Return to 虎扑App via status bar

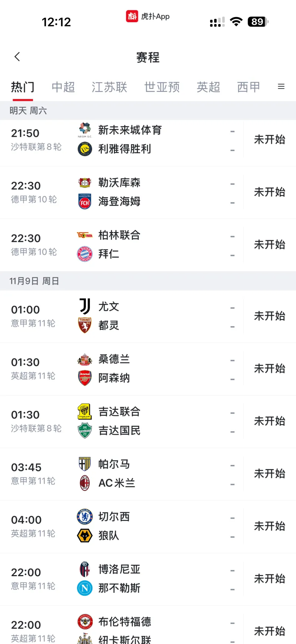[x=148, y=16]
